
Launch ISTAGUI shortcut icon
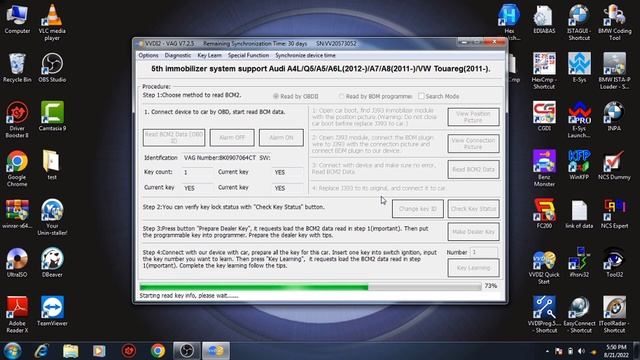579,22
